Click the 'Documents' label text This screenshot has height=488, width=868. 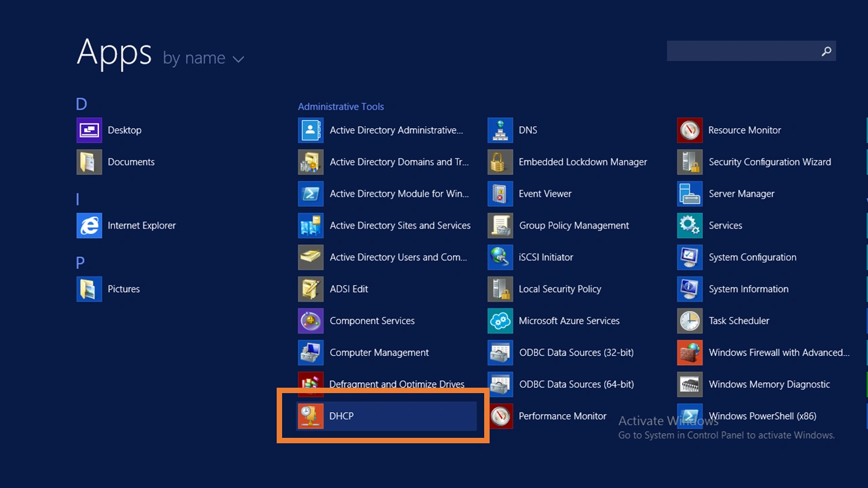[x=132, y=162]
